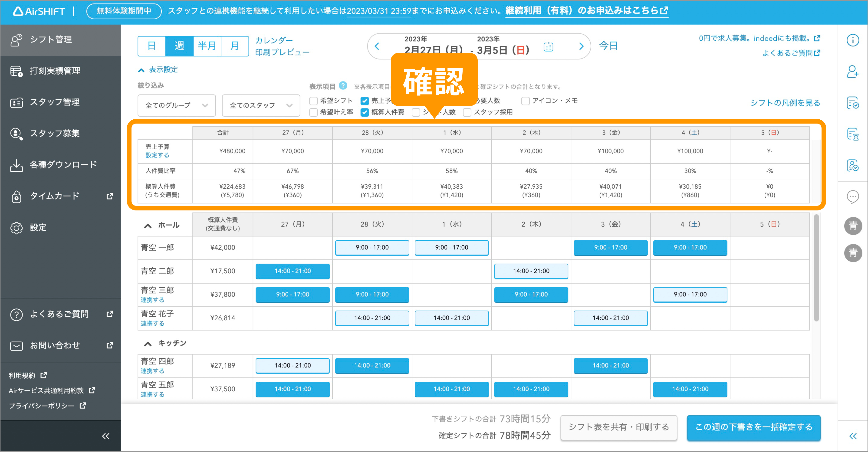The height and width of the screenshot is (452, 868).
Task: Switch to 半月 view tab
Action: (x=207, y=46)
